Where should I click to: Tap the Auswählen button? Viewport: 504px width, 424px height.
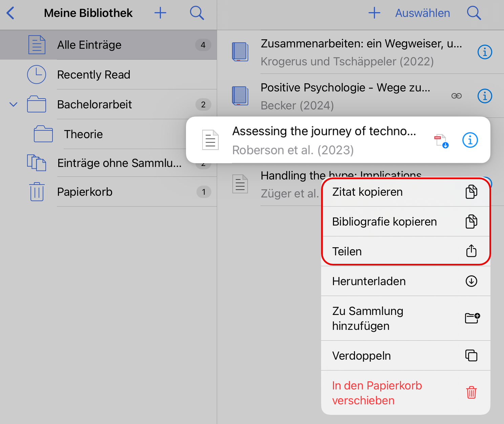pos(423,13)
